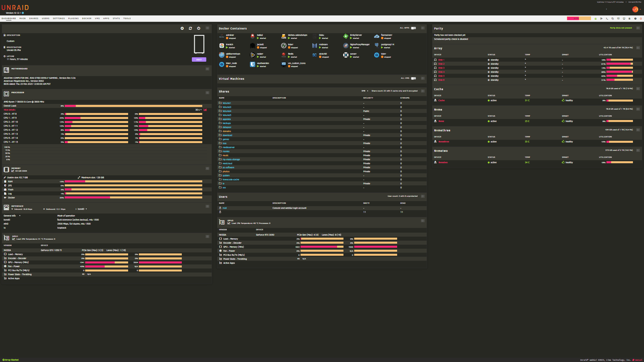Open the Redis container icon

tap(284, 55)
